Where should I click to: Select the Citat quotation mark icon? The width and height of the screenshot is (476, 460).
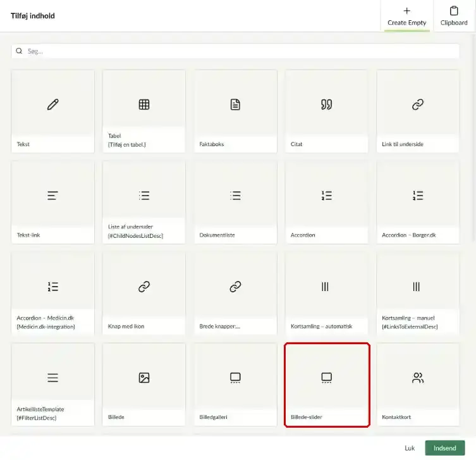pyautogui.click(x=327, y=104)
